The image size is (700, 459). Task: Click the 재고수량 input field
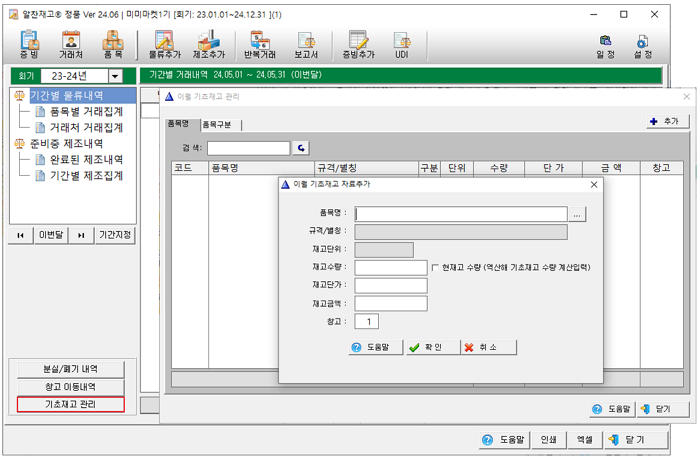391,267
